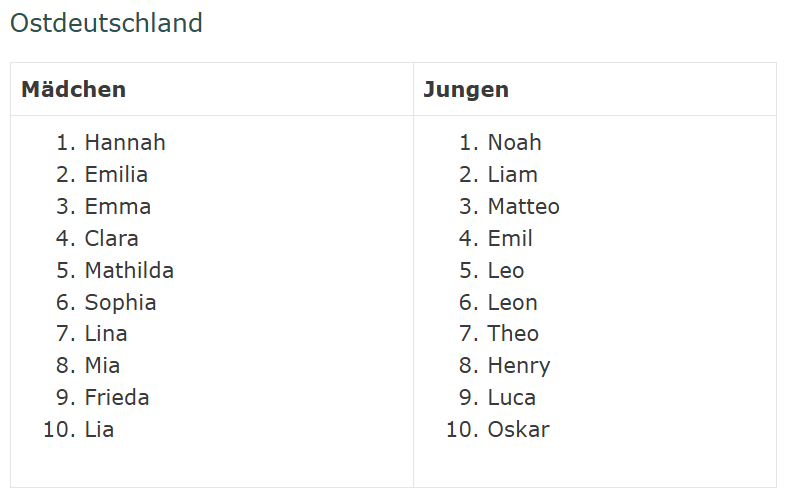Select the boy's name Noah
This screenshot has width=788, height=498.
514,143
